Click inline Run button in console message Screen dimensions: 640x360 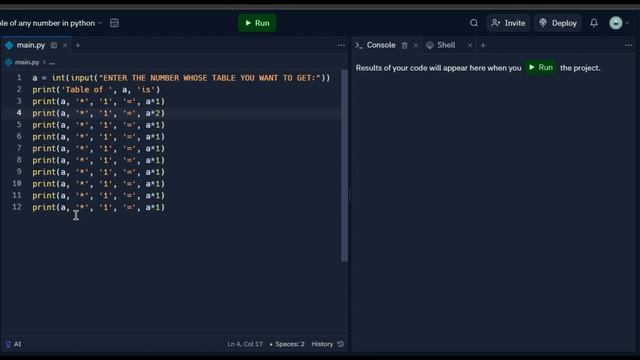tap(541, 68)
